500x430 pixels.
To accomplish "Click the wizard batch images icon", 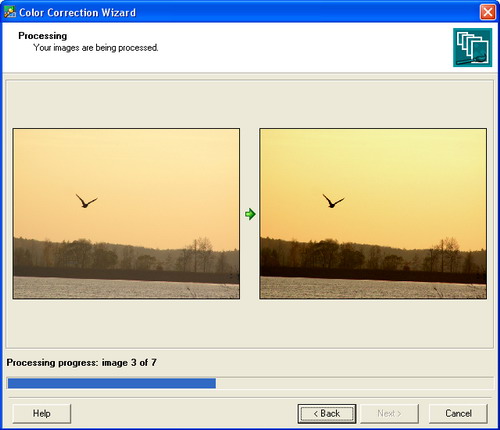I will click(x=472, y=47).
